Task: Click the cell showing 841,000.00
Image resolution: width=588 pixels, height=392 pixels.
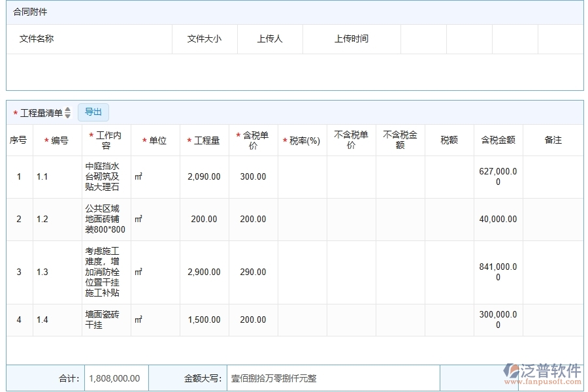Action: (x=498, y=272)
